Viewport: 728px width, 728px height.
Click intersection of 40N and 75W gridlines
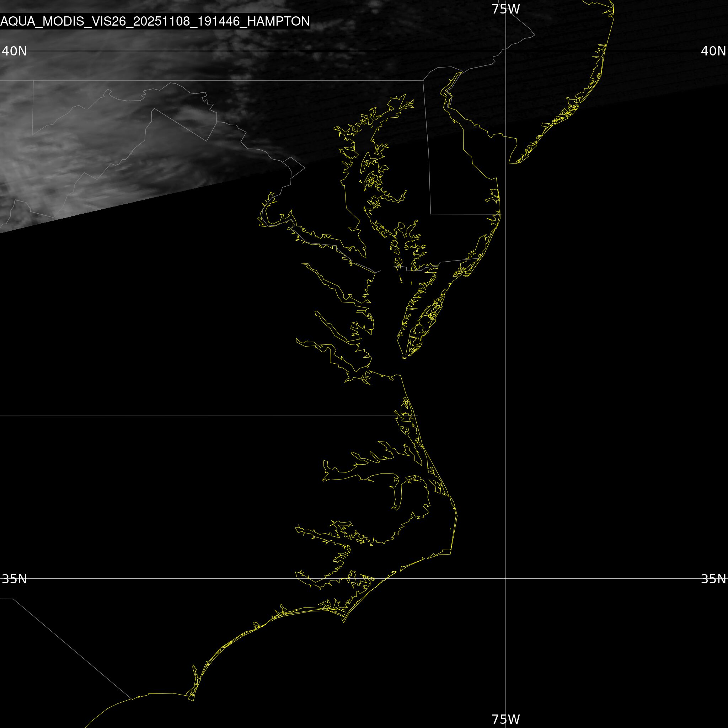tap(506, 51)
